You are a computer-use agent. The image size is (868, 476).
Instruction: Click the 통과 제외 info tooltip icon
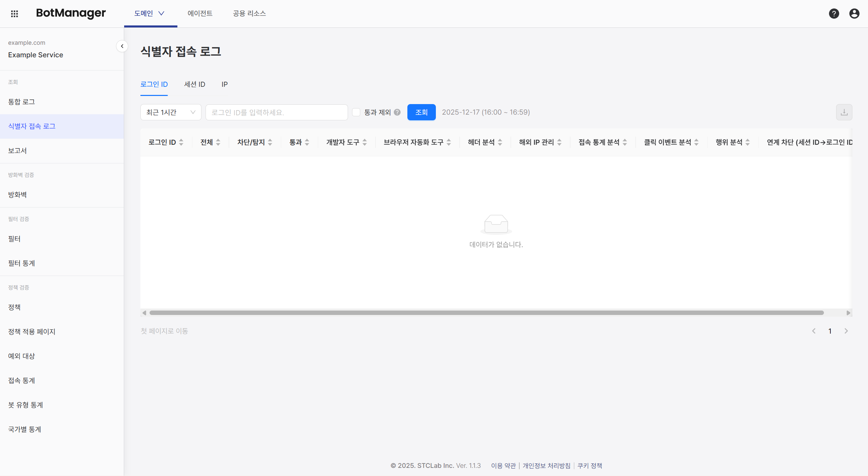coord(397,112)
